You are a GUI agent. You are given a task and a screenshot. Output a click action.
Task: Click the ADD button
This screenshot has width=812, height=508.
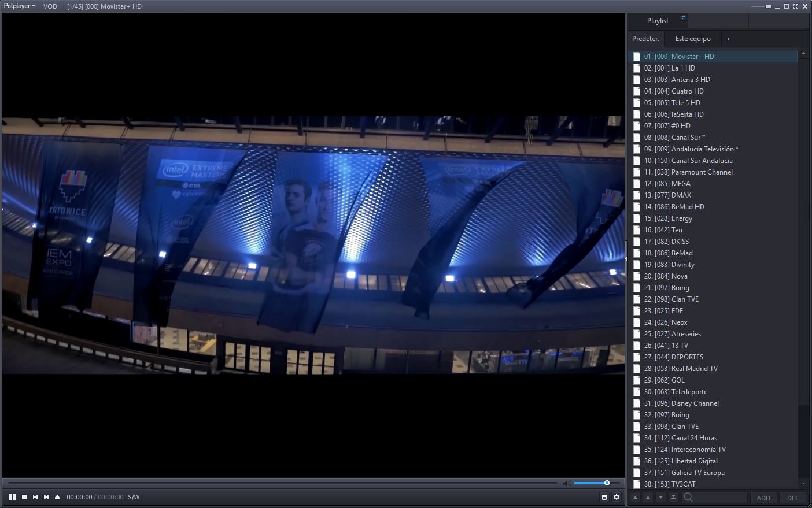763,498
